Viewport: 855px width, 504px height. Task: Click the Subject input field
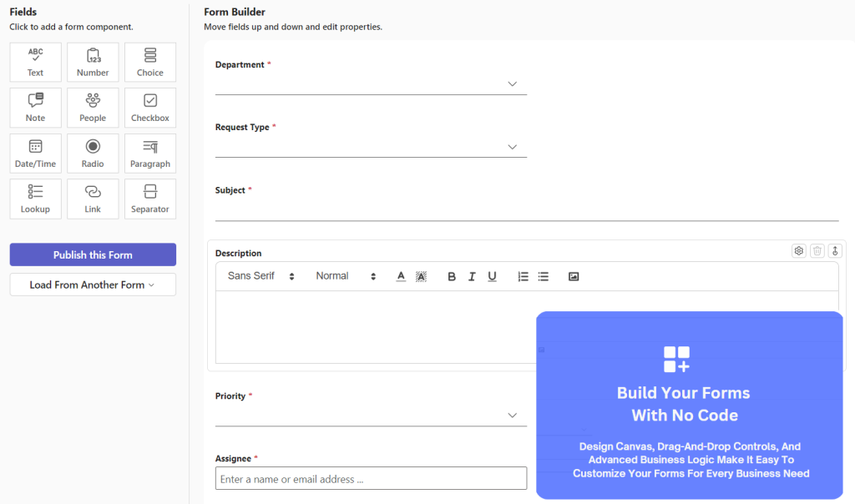click(x=527, y=210)
